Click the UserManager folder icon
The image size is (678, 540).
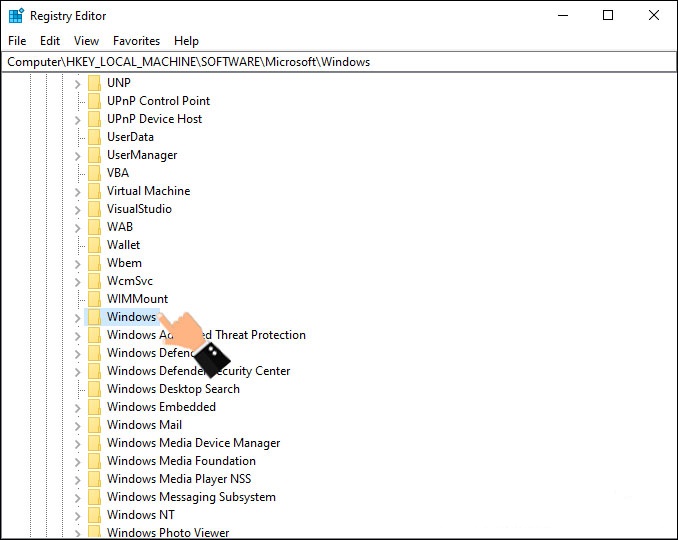[94, 155]
